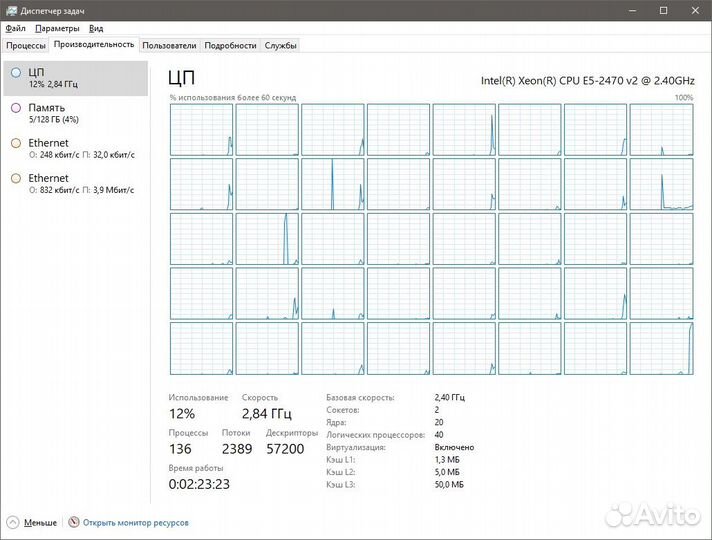Select the ЦП 12% 2,84 ГГц entry

coord(75,78)
